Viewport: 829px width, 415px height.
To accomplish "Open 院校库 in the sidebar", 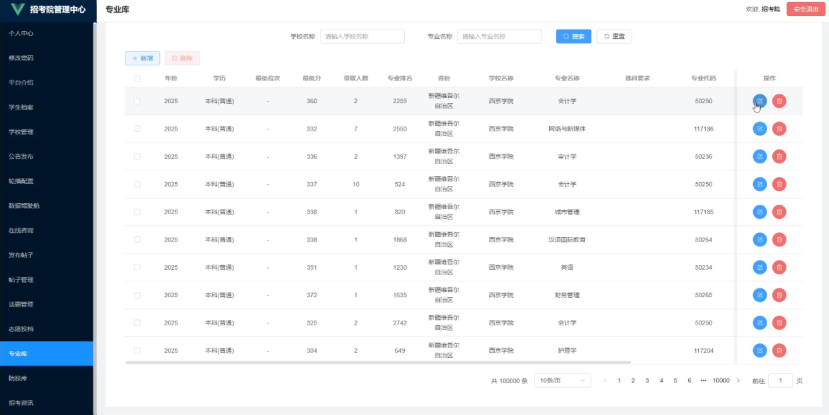I will (x=47, y=379).
